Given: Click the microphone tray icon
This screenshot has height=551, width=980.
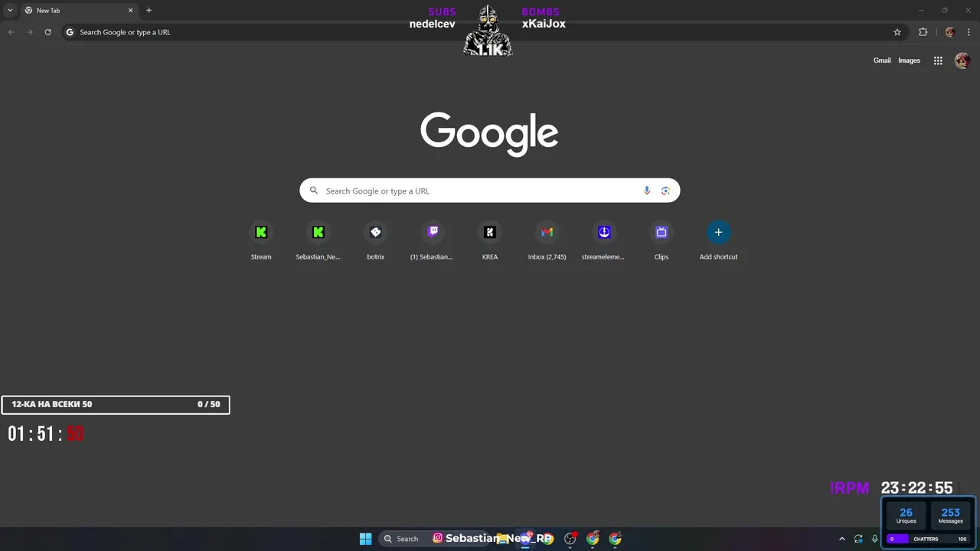Looking at the screenshot, I should tap(874, 539).
